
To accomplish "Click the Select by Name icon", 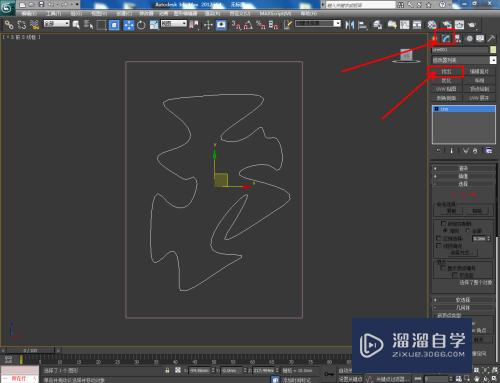I will 89,25.
